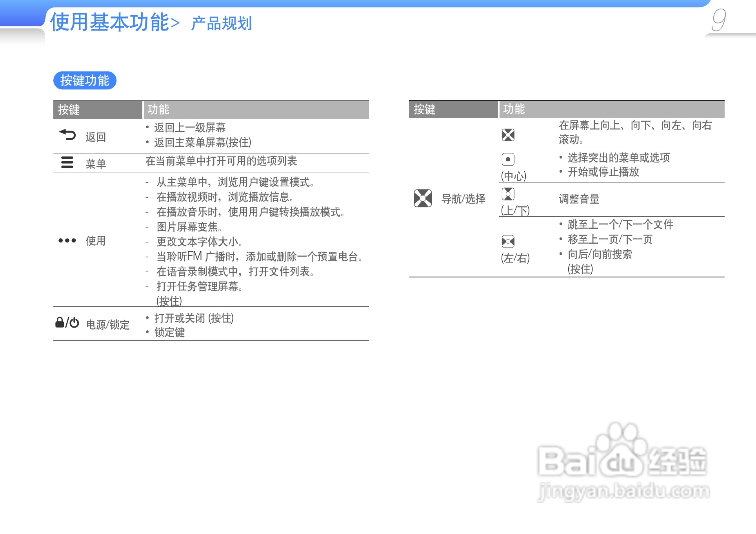Click the left table 按键 header
Screen dimensions: 756x534
tap(69, 110)
